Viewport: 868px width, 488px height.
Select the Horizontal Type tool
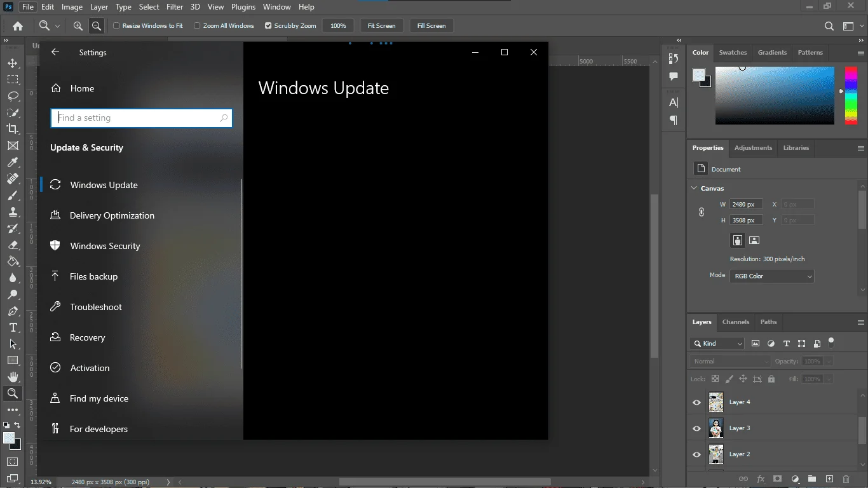tap(12, 327)
